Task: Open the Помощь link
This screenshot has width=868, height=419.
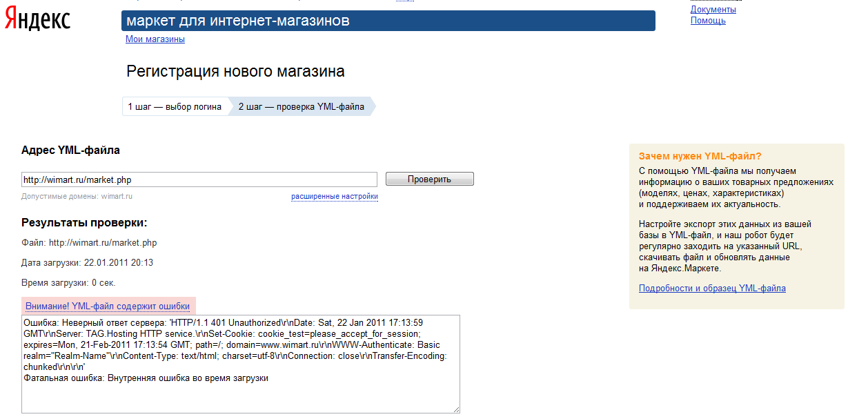Action: pyautogui.click(x=708, y=21)
